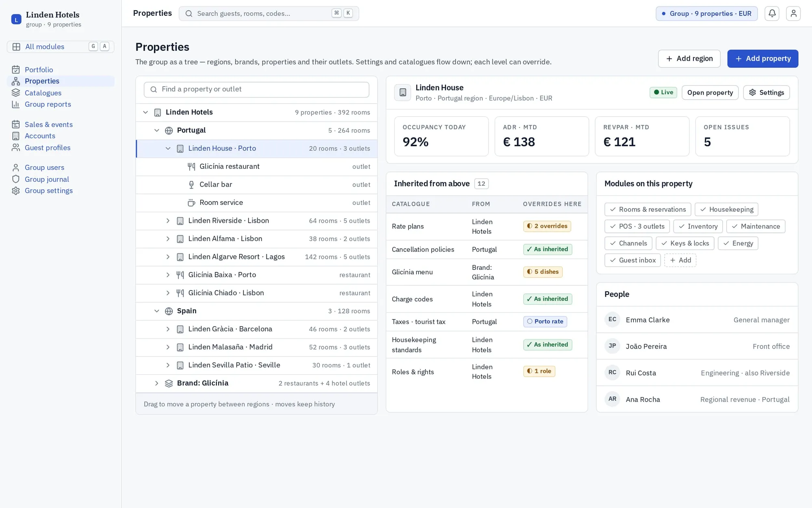
Task: Click the Linden House building icon in header
Action: pyautogui.click(x=403, y=92)
